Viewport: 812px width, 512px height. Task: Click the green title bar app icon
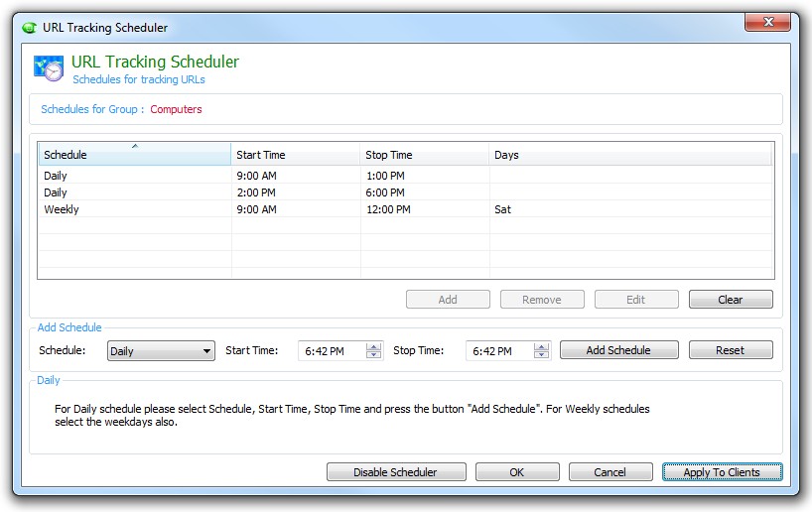pyautogui.click(x=29, y=27)
